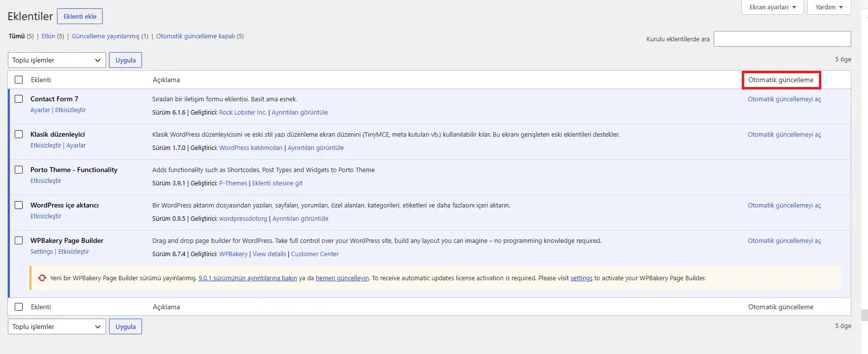This screenshot has height=354, width=868.
Task: Filter plugins by Etkin
Action: pos(48,36)
